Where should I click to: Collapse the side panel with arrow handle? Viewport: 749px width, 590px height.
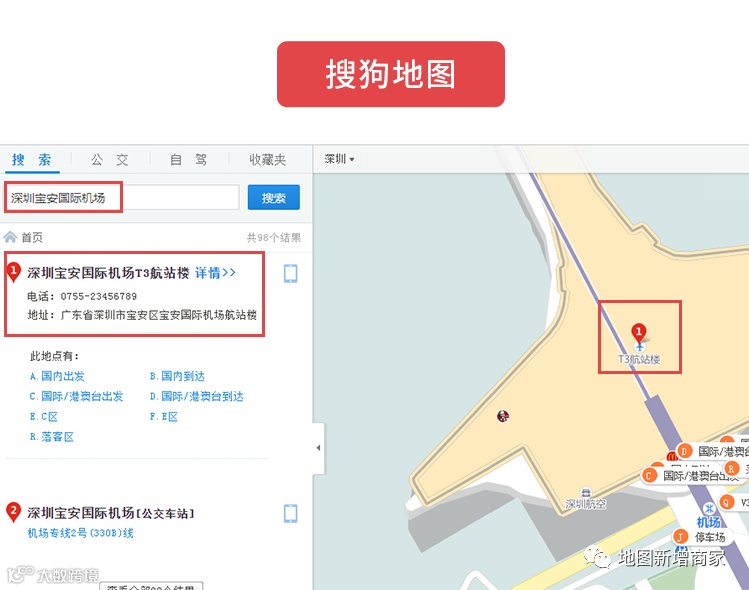click(x=319, y=448)
